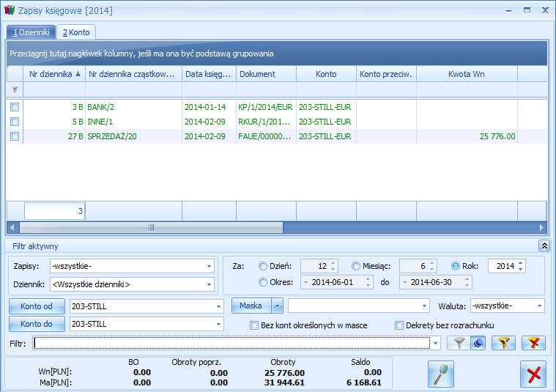Click the Konto od button
This screenshot has height=392, width=556.
click(37, 306)
